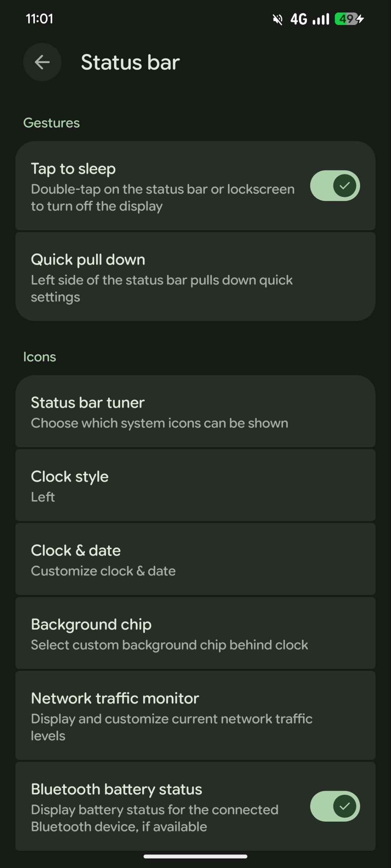Image resolution: width=391 pixels, height=868 pixels.
Task: Tap the muted bell status icon
Action: pos(278,19)
